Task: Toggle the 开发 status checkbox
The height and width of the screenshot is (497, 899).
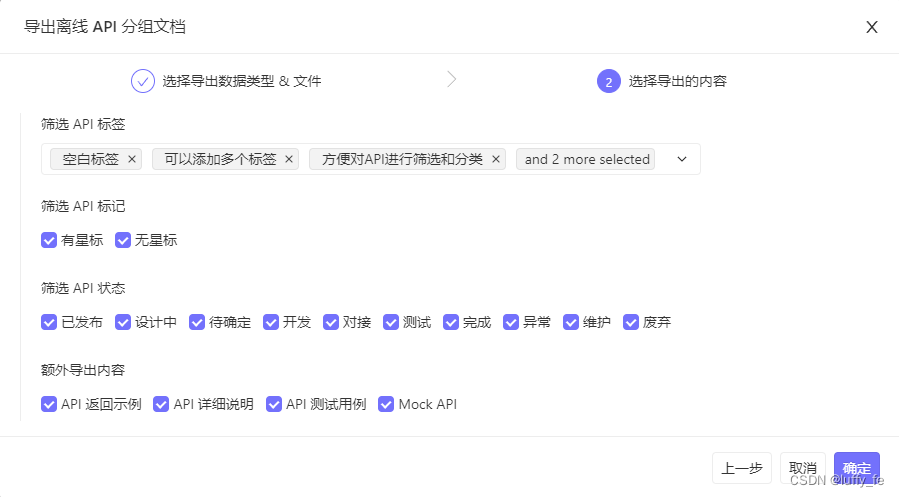Action: 271,322
